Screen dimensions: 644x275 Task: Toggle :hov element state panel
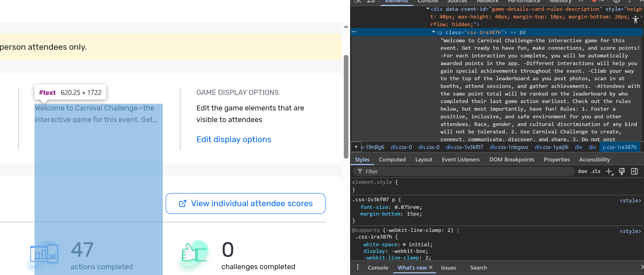tap(582, 171)
